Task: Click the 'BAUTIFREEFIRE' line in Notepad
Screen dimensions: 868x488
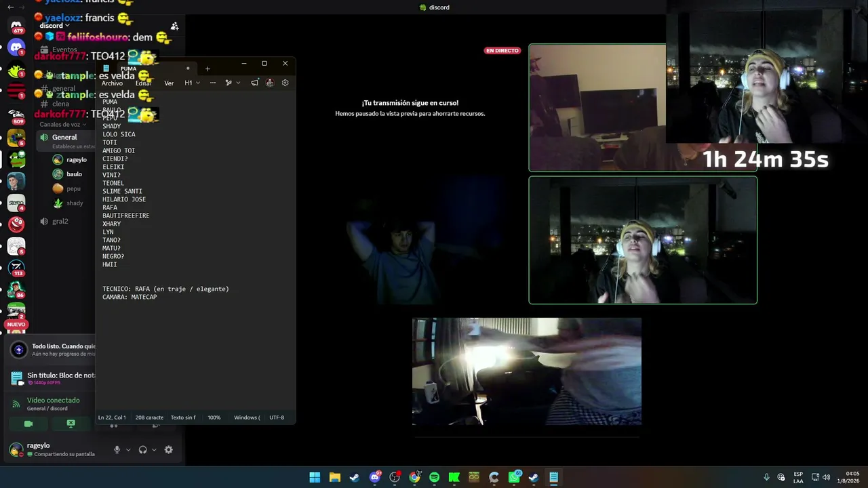Action: tap(126, 216)
